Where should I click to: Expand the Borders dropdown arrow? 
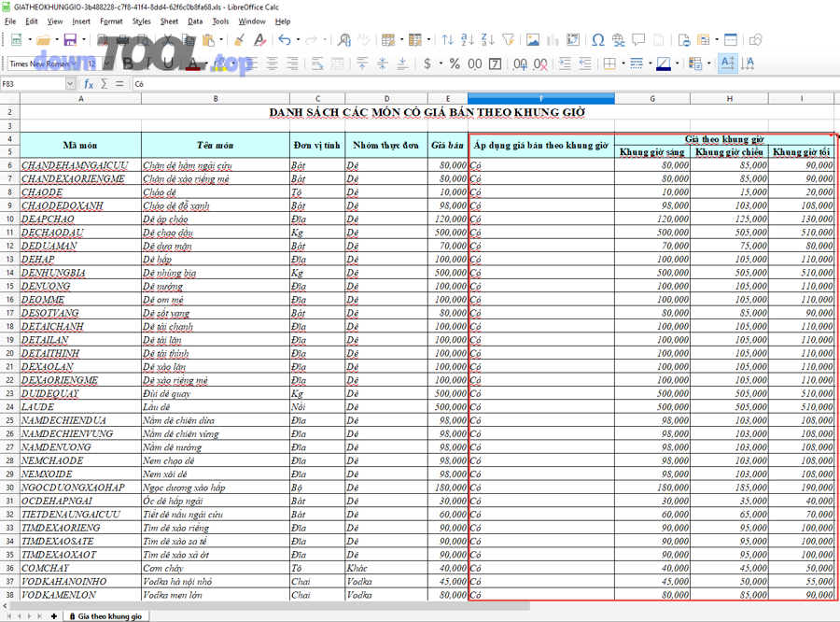623,64
